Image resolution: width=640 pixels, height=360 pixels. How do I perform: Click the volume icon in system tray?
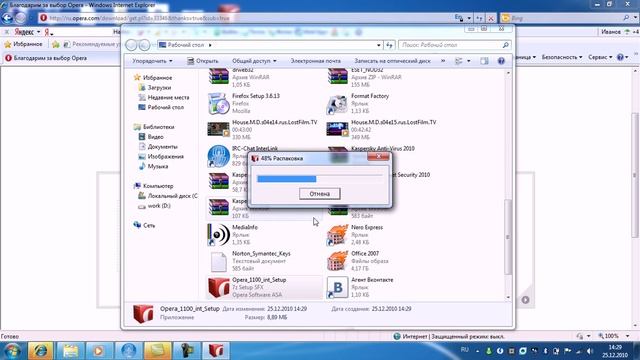coord(589,351)
